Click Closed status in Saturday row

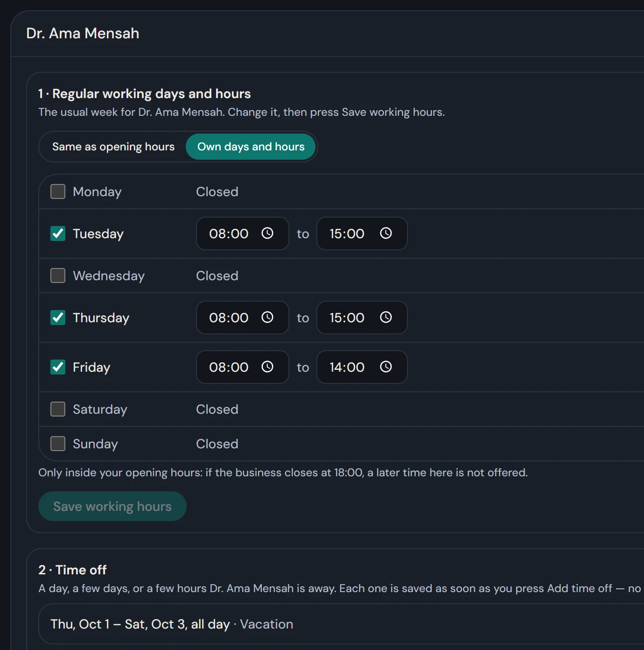pos(217,409)
